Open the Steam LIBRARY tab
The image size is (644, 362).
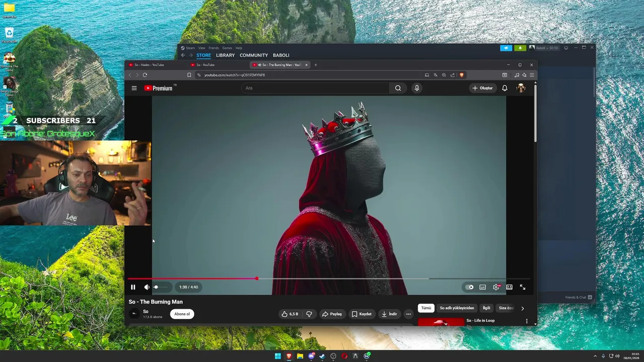pyautogui.click(x=225, y=55)
